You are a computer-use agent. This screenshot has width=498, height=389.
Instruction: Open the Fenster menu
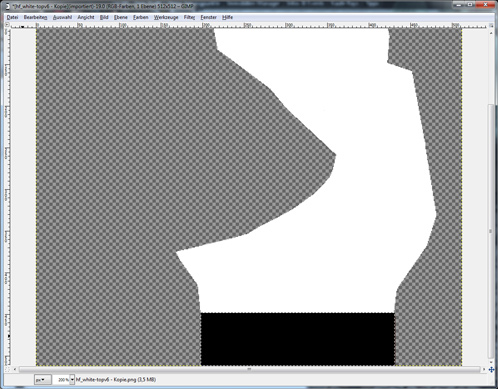209,17
